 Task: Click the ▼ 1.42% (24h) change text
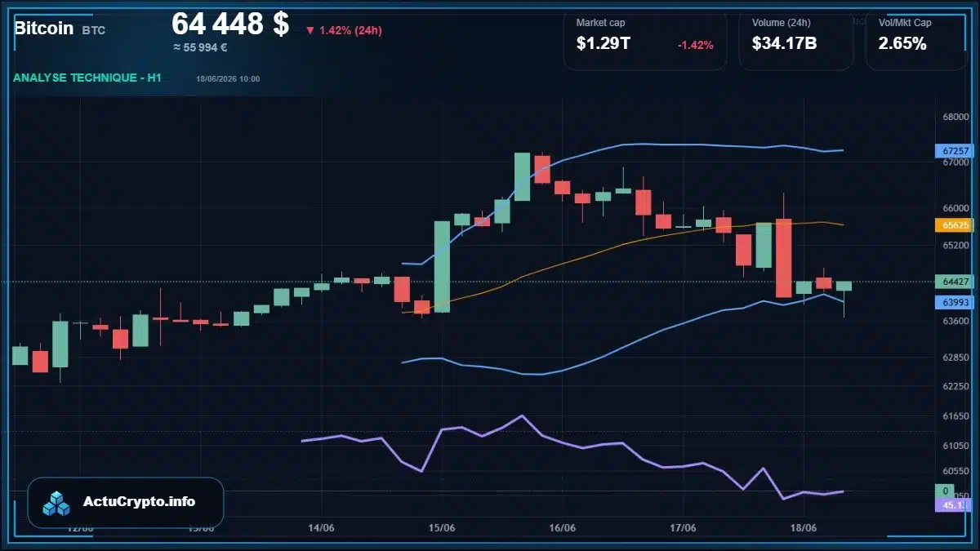coord(344,31)
